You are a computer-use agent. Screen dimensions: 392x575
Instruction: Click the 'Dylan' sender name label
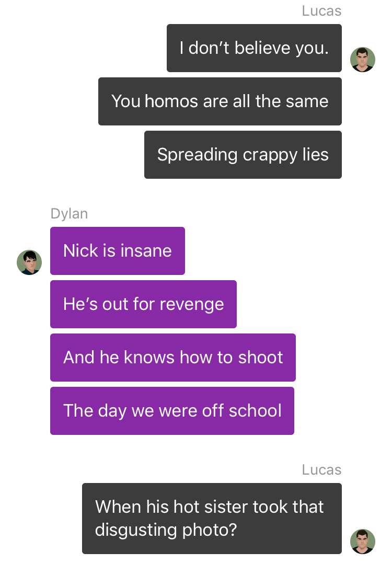coord(69,214)
